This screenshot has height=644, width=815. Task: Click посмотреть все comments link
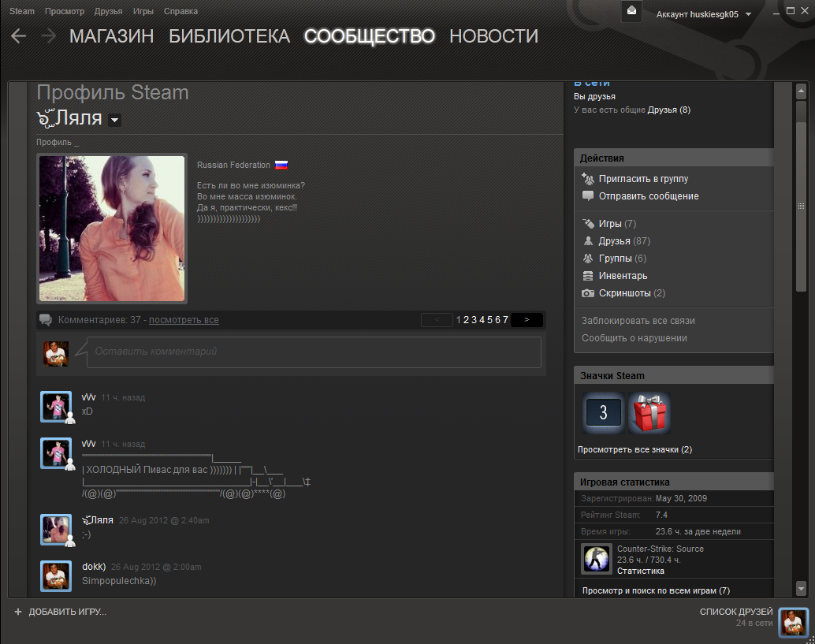pyautogui.click(x=184, y=320)
